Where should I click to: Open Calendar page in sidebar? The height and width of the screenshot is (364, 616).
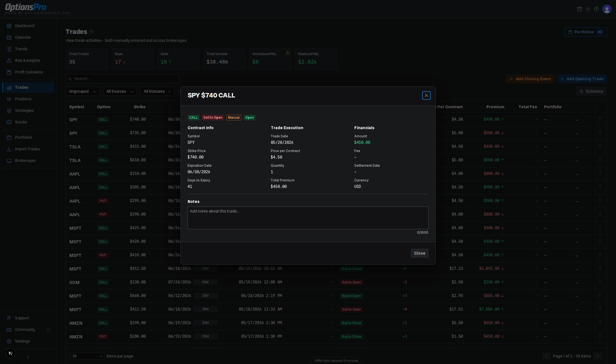(x=28, y=37)
